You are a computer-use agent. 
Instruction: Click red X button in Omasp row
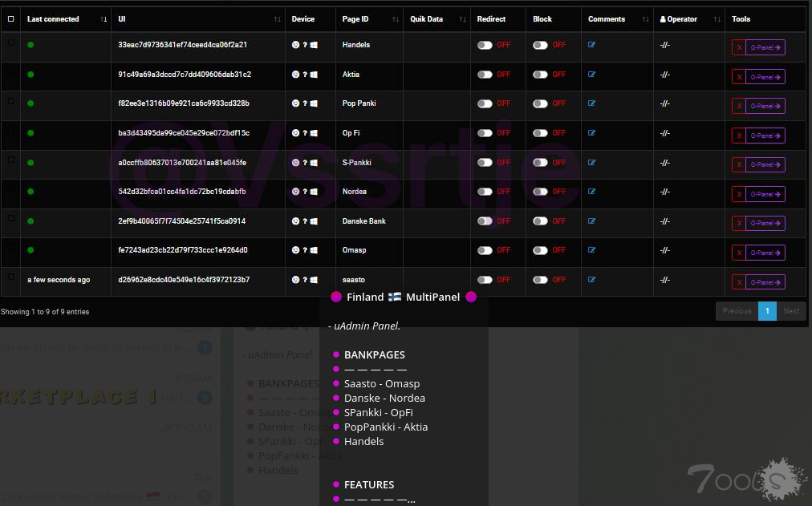click(x=739, y=253)
